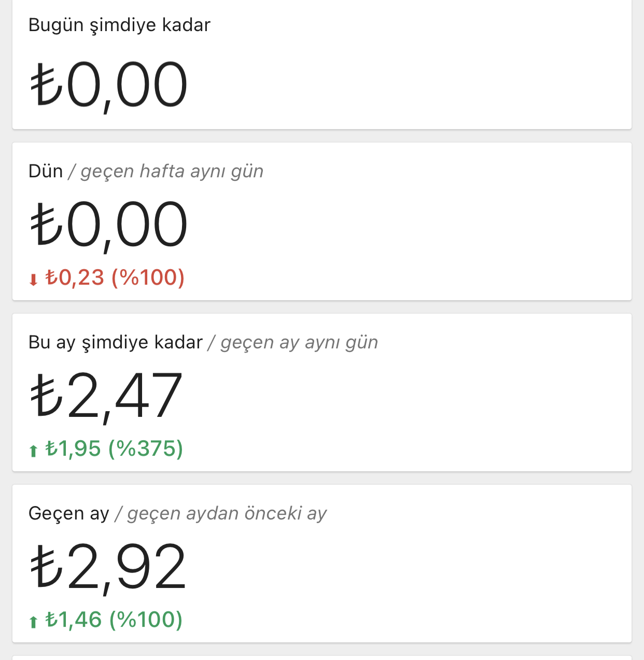Screen dimensions: 644x660
Task: Click the lira symbol beside 2,92
Action: 47,567
